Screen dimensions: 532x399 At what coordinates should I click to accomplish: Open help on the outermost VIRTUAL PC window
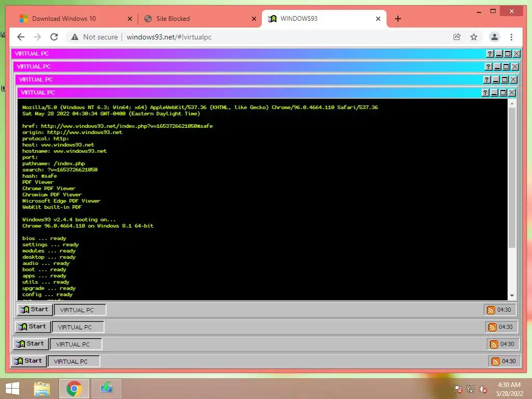click(x=490, y=54)
